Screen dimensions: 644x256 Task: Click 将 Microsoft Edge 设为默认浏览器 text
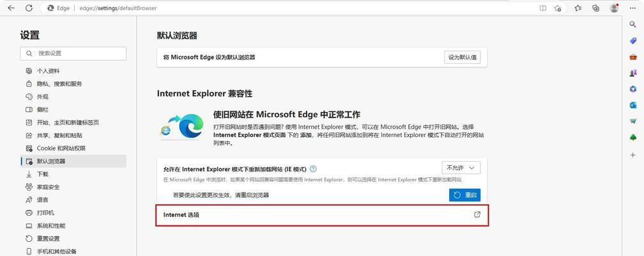[x=209, y=57]
